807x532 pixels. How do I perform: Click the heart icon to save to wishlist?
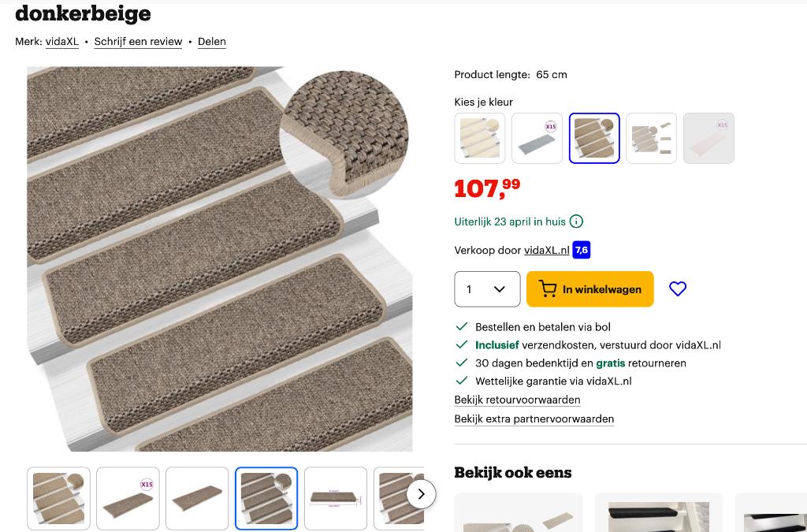[678, 289]
